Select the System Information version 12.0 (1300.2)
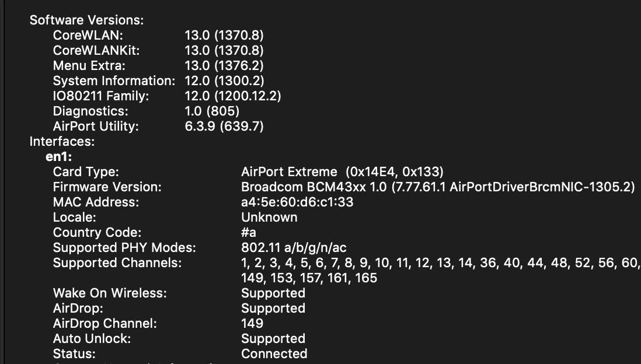 tap(224, 80)
